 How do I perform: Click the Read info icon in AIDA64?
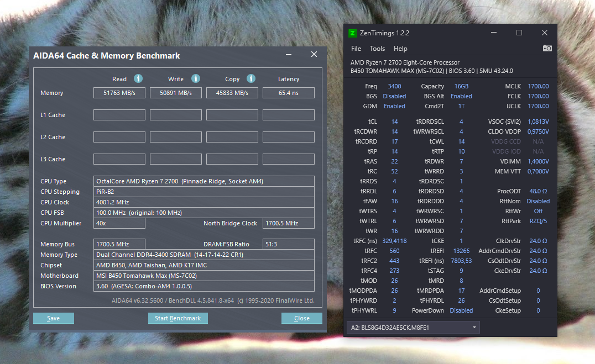tap(138, 78)
